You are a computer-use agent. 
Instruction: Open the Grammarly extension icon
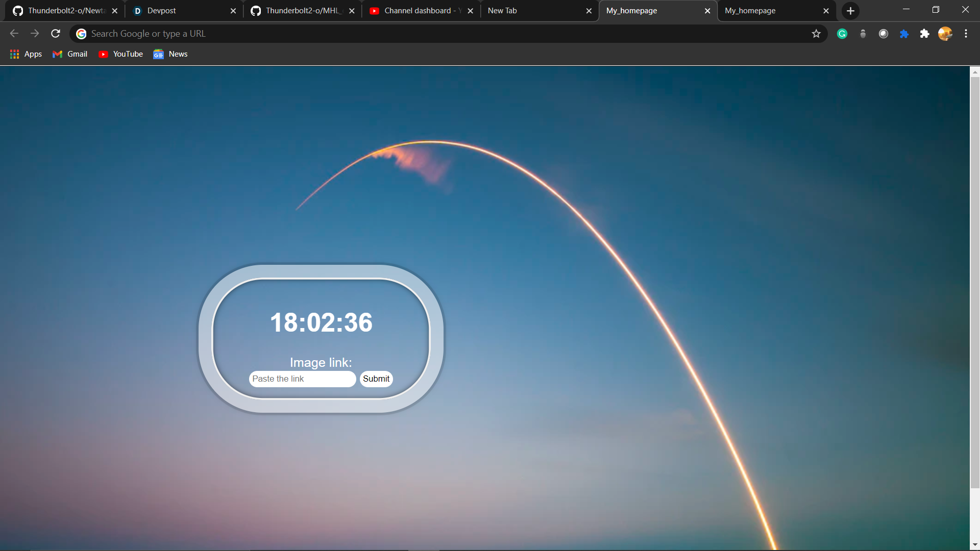842,34
